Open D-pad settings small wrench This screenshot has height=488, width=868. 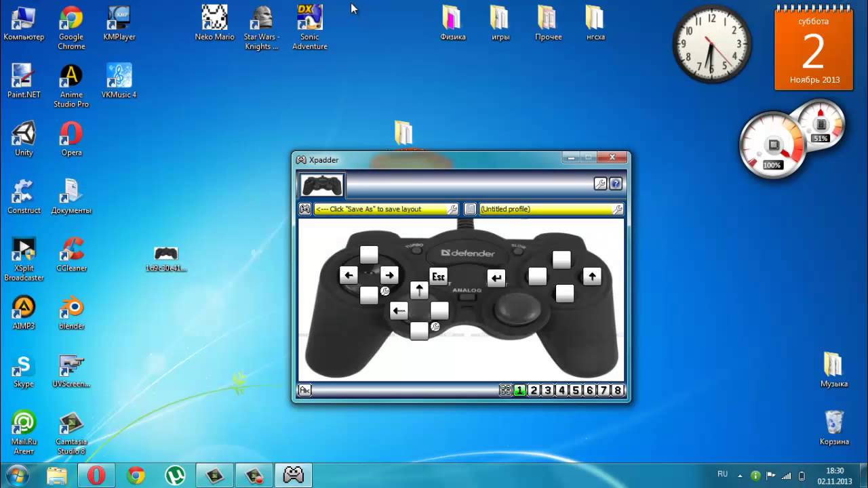point(384,291)
